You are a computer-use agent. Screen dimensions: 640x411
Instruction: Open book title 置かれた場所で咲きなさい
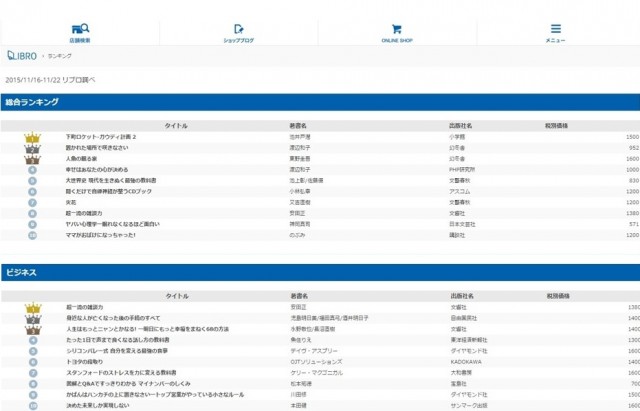click(100, 147)
